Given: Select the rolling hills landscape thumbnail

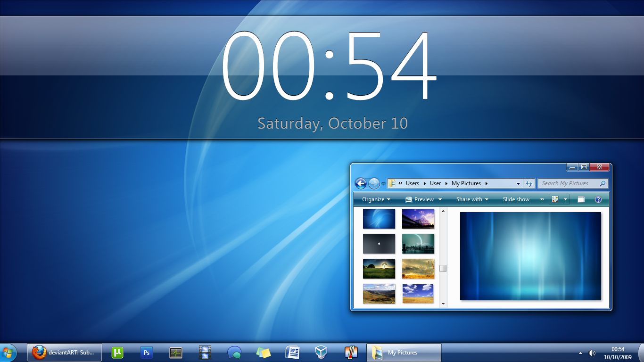Looking at the screenshot, I should pos(379,294).
